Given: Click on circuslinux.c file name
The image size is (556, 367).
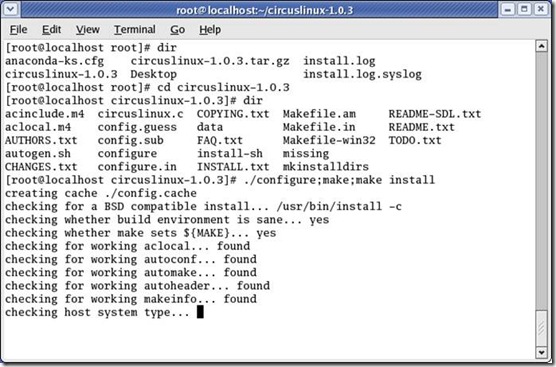Looking at the screenshot, I should click(140, 114).
